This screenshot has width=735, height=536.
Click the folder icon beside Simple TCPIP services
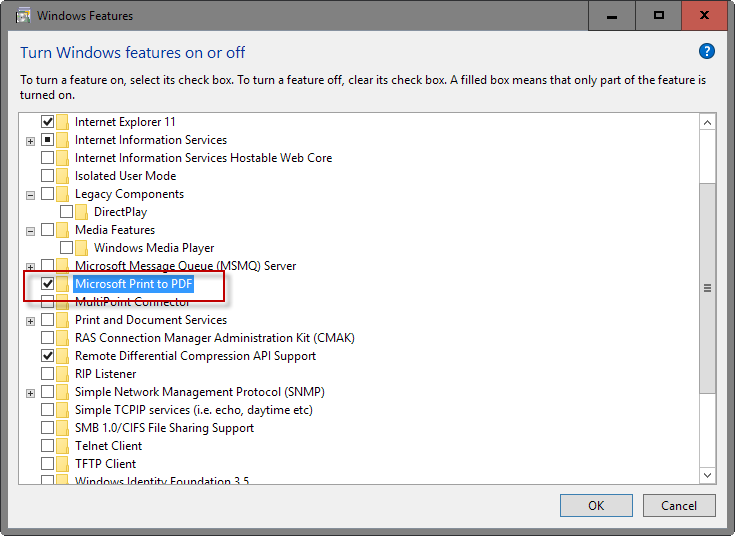click(x=62, y=410)
